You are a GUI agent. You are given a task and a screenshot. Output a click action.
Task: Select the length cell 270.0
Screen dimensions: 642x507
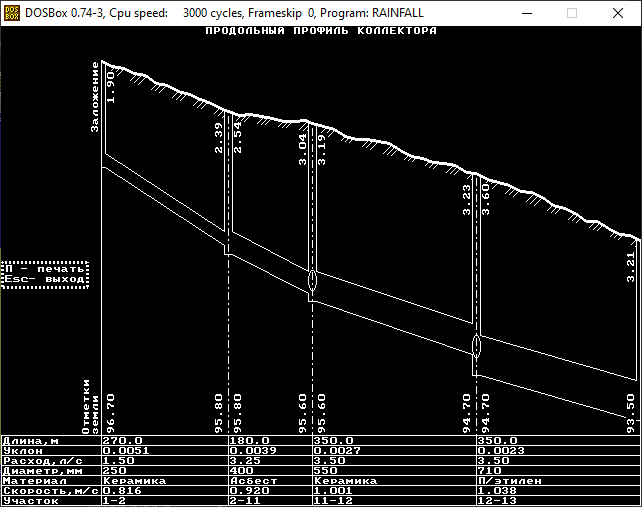(122, 441)
